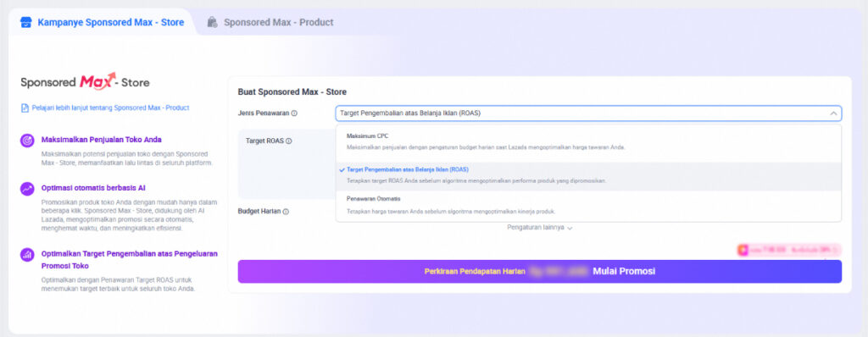Click the trend icon beside Optimasi otomatis berbasis AI
This screenshot has width=868, height=337.
coord(27,189)
